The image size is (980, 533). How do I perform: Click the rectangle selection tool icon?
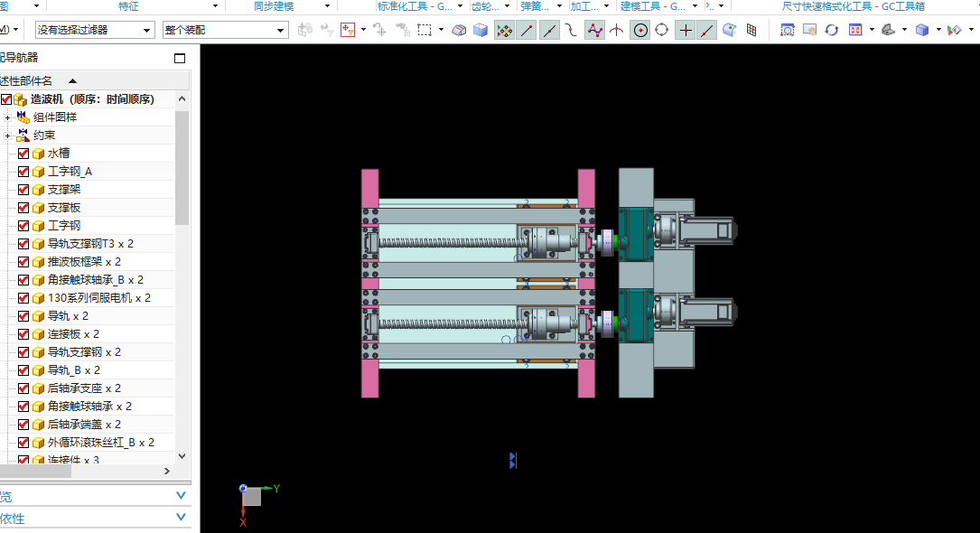click(x=425, y=30)
